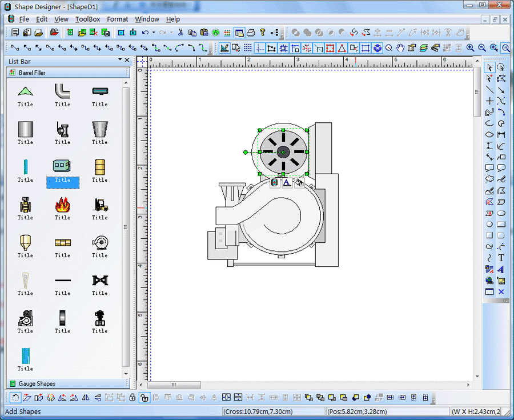Click the Undo arrow icon
Viewport: 514px width, 420px height.
coord(145,33)
